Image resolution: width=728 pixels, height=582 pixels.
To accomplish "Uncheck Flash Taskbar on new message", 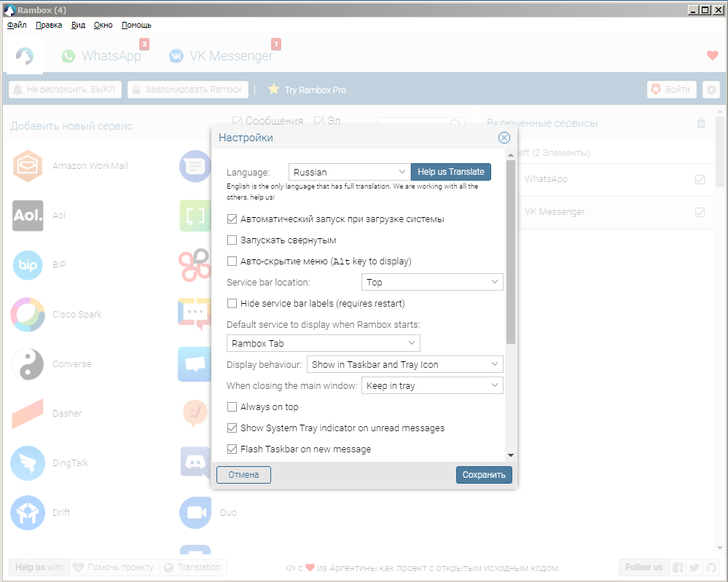I will point(232,449).
